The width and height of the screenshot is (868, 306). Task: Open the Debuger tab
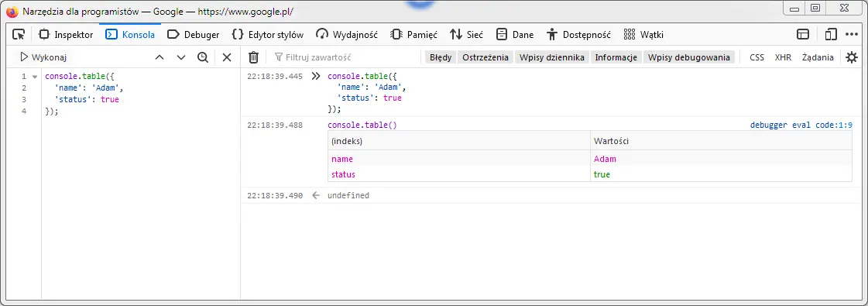194,34
